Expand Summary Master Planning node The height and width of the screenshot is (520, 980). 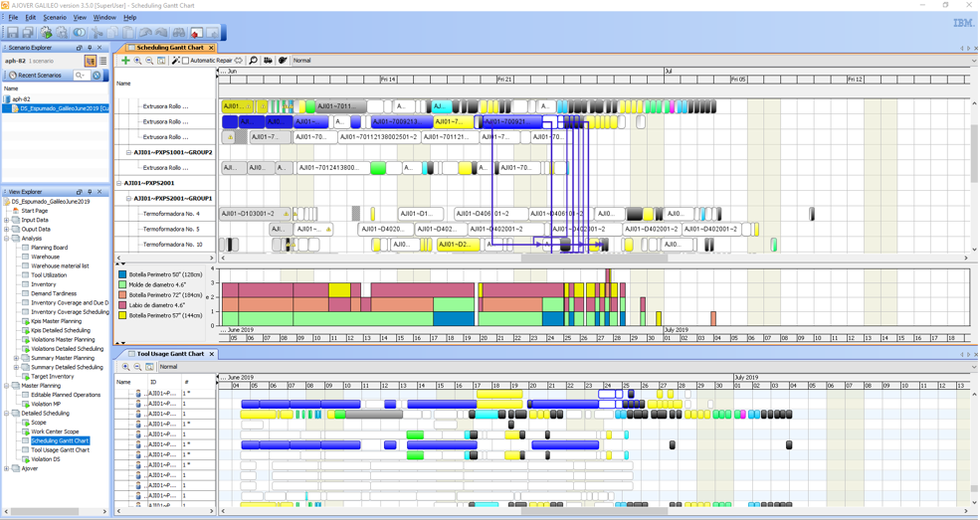[x=16, y=358]
